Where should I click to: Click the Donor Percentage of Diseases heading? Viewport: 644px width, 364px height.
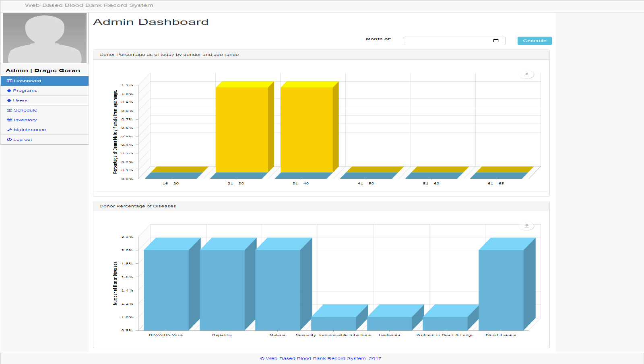click(x=138, y=206)
